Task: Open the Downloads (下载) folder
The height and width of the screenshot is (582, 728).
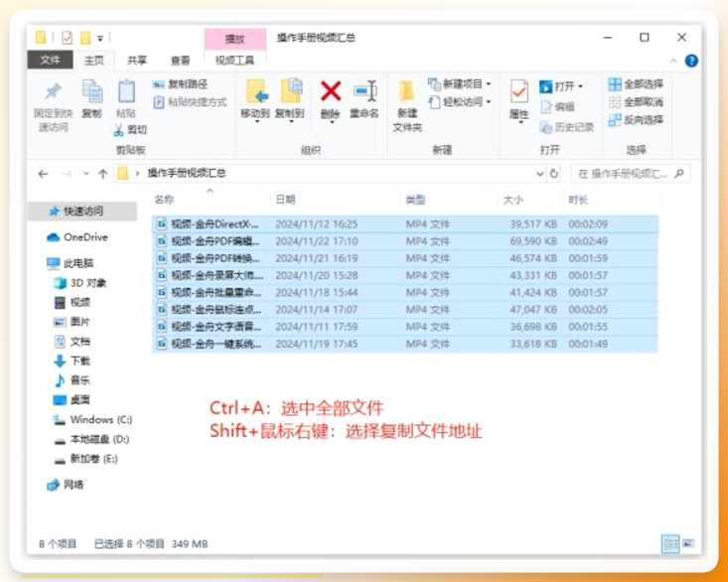Action: [x=72, y=361]
